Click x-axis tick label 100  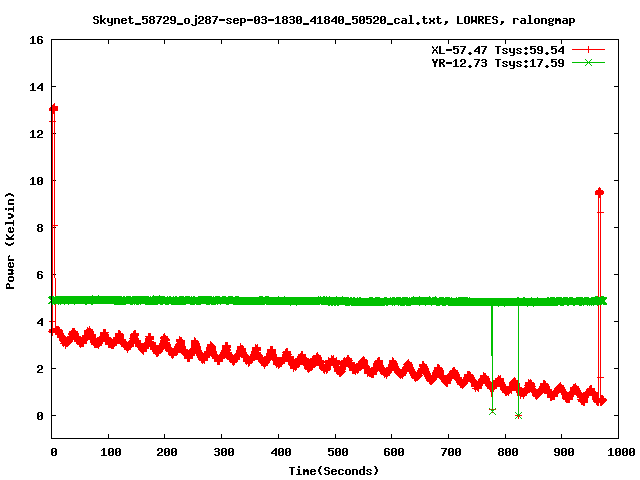pyautogui.click(x=111, y=452)
